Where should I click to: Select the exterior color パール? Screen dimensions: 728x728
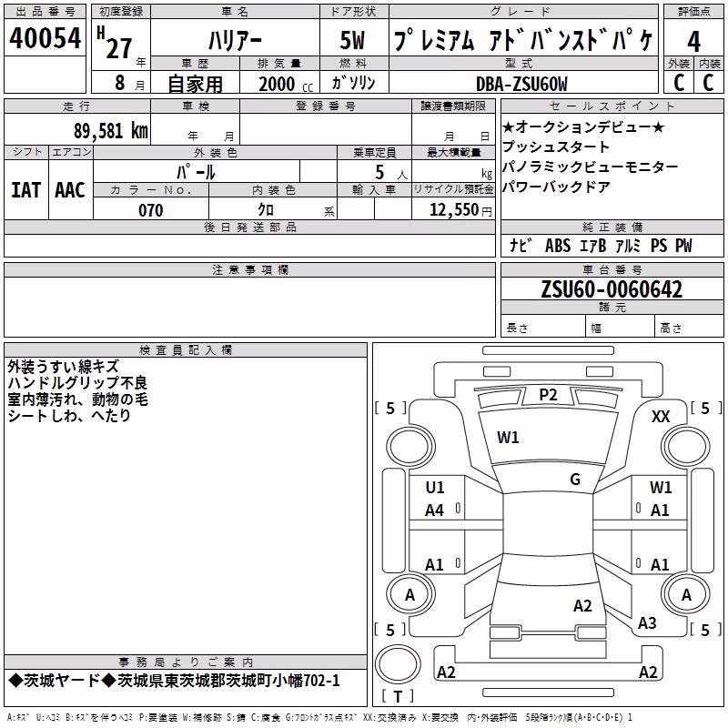point(196,172)
